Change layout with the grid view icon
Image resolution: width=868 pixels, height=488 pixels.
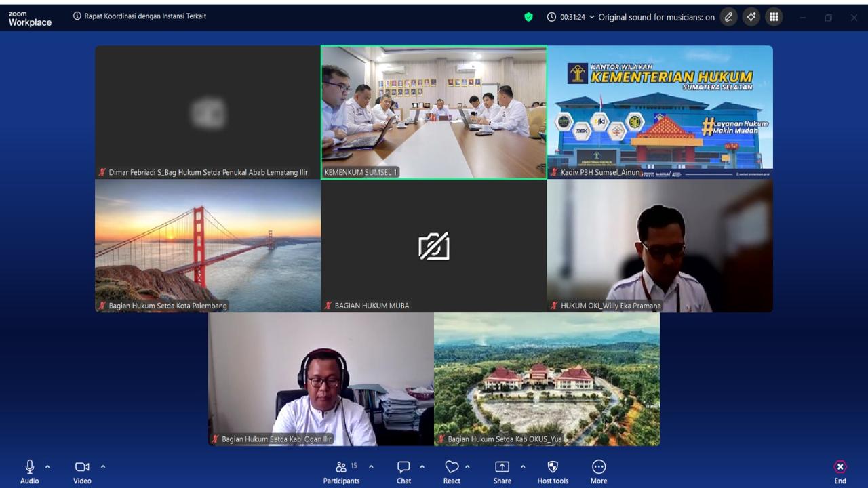[774, 17]
